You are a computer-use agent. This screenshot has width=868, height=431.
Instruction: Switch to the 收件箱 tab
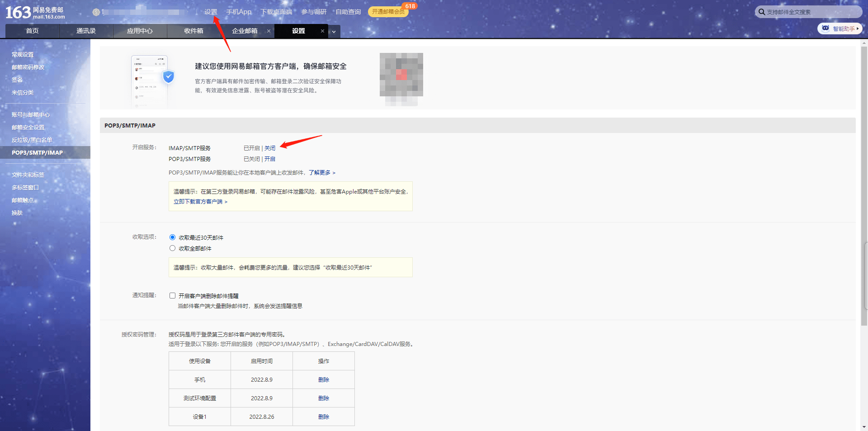click(x=193, y=31)
